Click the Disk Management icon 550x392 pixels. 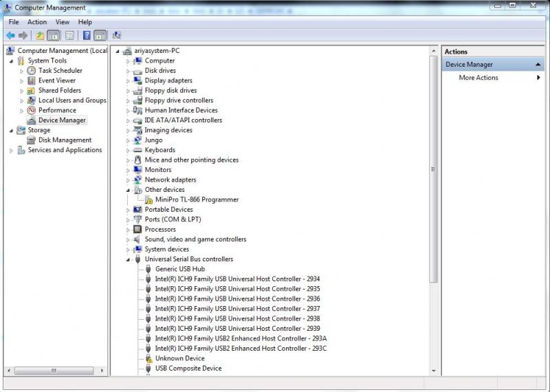pos(31,140)
